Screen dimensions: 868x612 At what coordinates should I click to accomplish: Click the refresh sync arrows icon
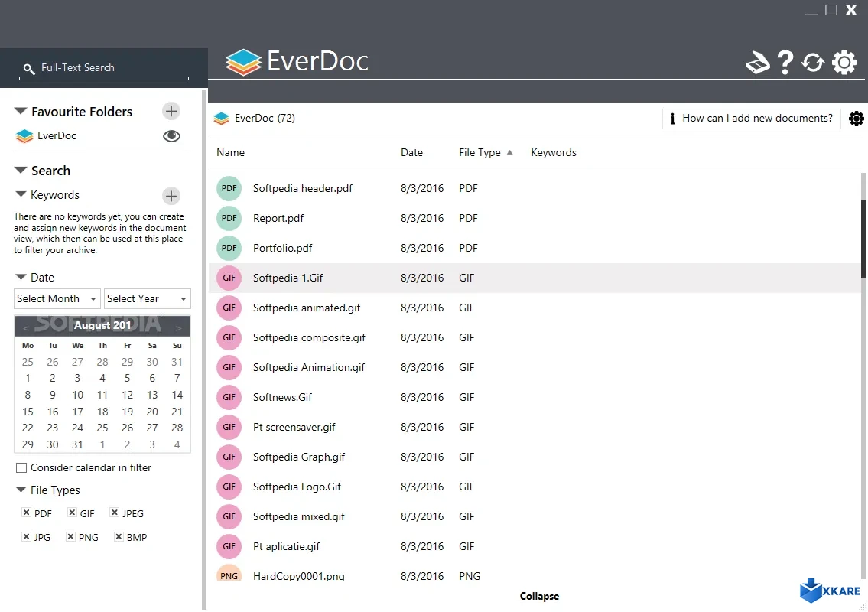tap(813, 63)
